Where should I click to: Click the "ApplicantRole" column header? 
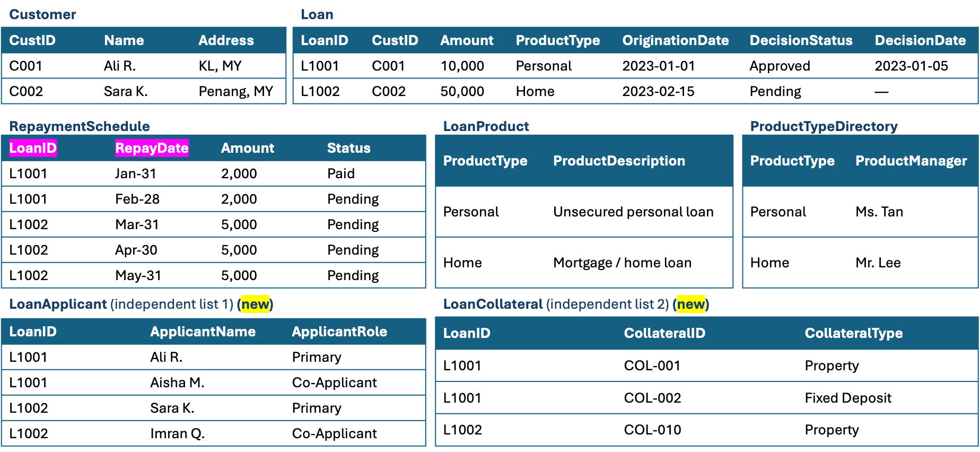339,332
